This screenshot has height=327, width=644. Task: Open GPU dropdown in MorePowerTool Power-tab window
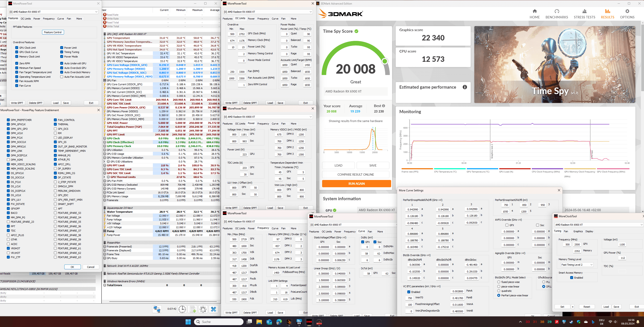pos(268,117)
